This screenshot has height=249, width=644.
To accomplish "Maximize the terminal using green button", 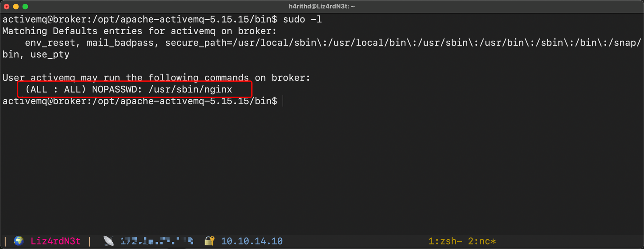I will pos(25,6).
